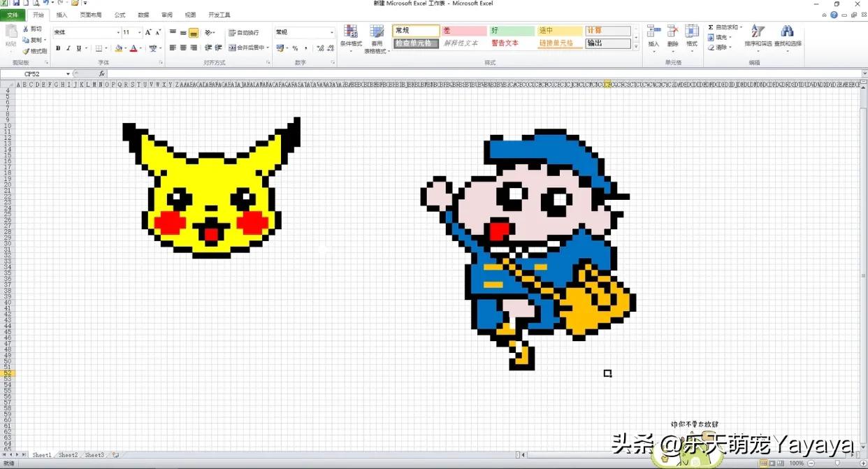Apply the 差 (Bad) cell style

coord(464,31)
